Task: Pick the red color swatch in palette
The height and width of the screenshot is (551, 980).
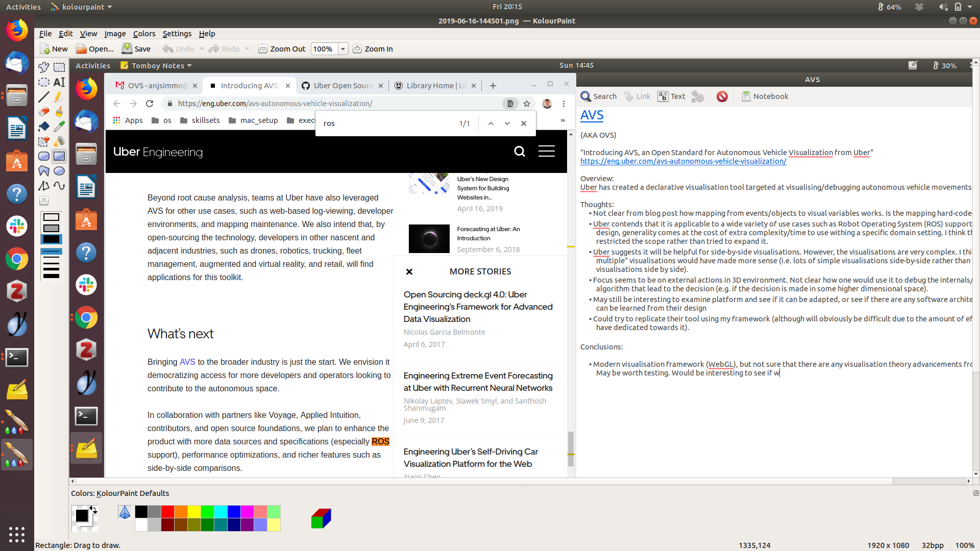Action: click(167, 512)
